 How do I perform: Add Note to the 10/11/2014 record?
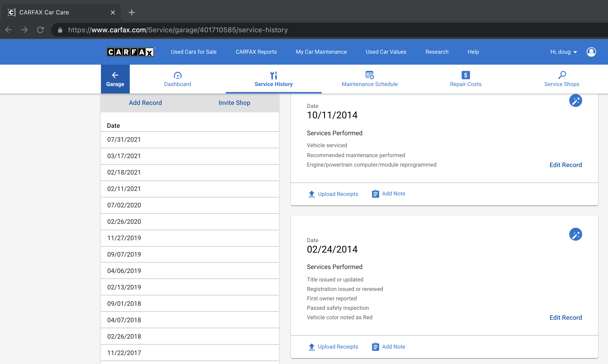coord(389,194)
